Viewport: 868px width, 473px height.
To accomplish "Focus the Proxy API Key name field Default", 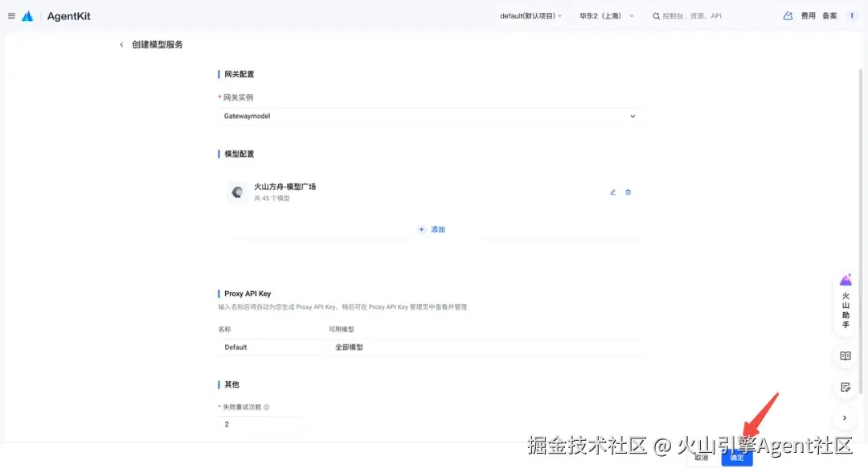I will point(270,348).
